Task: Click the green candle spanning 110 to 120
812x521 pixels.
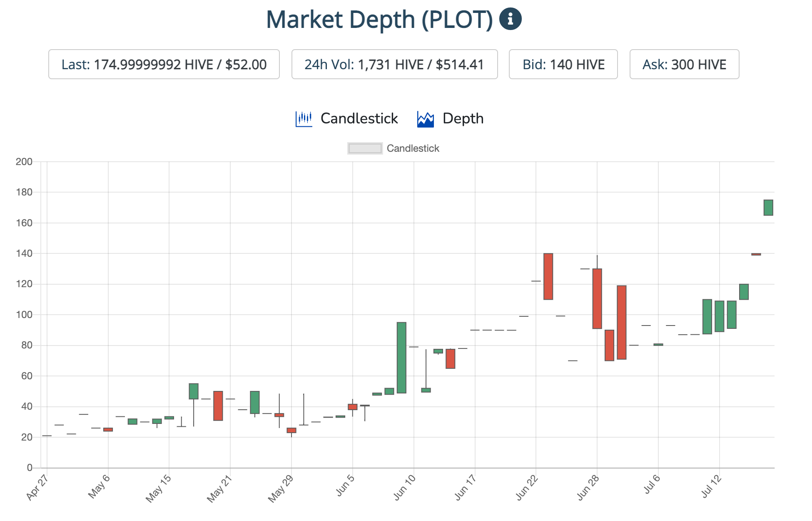Action: 744,292
